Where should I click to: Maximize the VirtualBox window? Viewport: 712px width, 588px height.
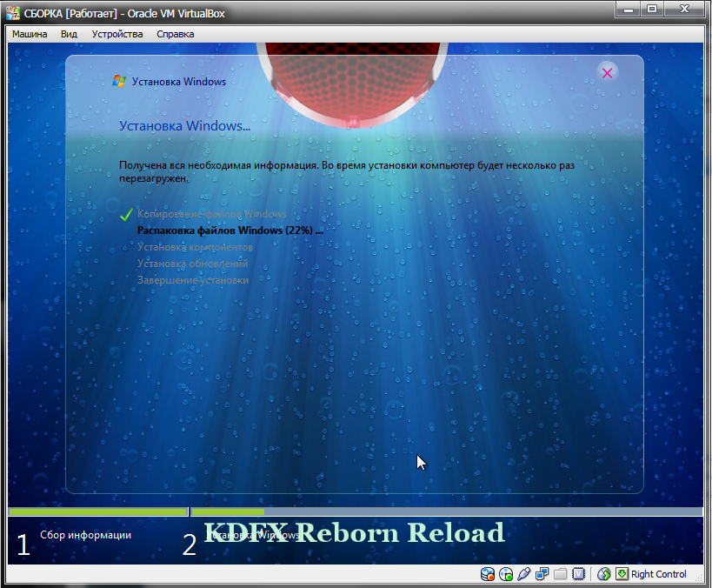point(652,9)
